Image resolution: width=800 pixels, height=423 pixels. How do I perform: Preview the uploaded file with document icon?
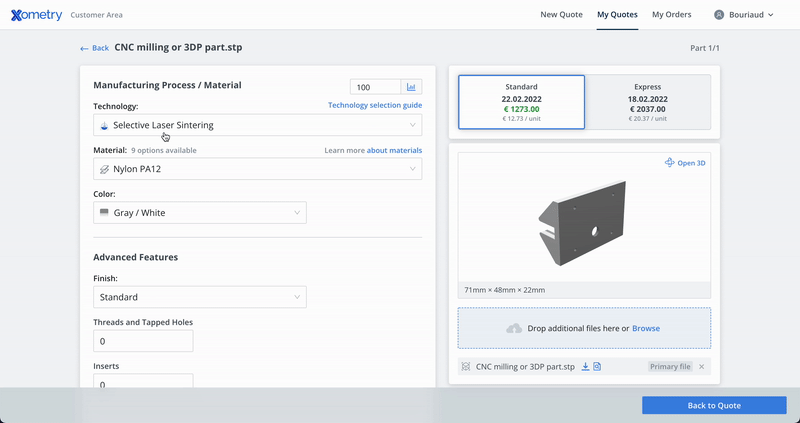click(597, 367)
